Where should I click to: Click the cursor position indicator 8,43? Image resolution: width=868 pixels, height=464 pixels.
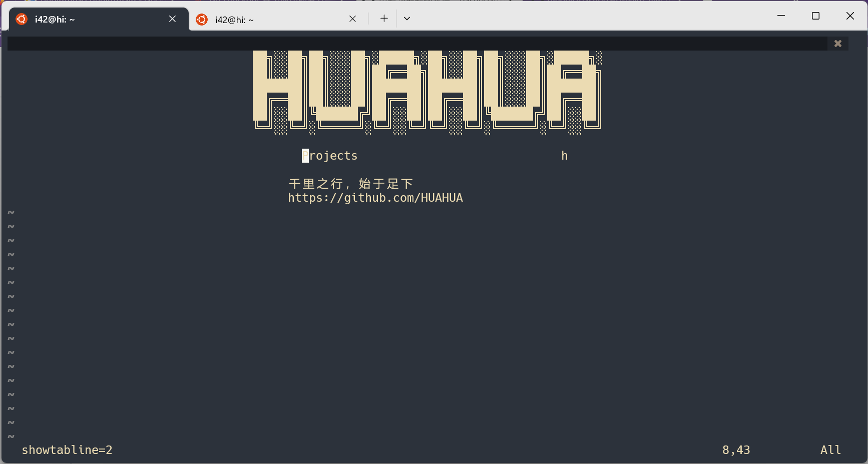tap(735, 449)
